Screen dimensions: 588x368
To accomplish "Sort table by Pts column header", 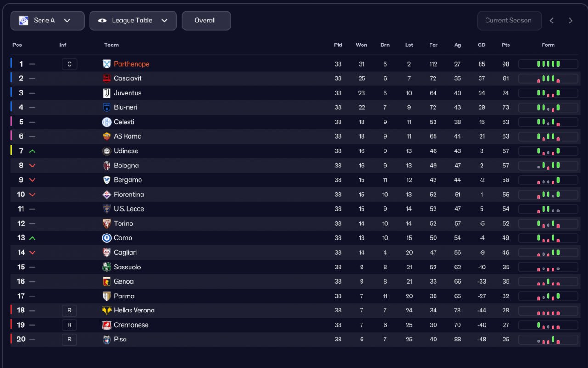I will 505,45.
